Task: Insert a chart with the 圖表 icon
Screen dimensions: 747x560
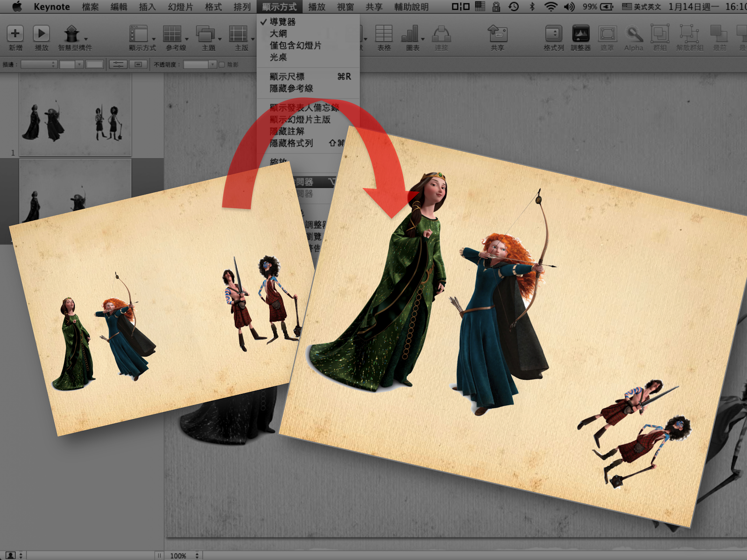Action: pos(410,34)
